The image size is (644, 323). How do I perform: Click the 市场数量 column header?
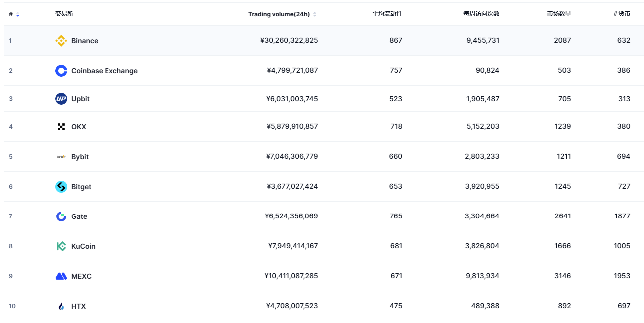558,14
